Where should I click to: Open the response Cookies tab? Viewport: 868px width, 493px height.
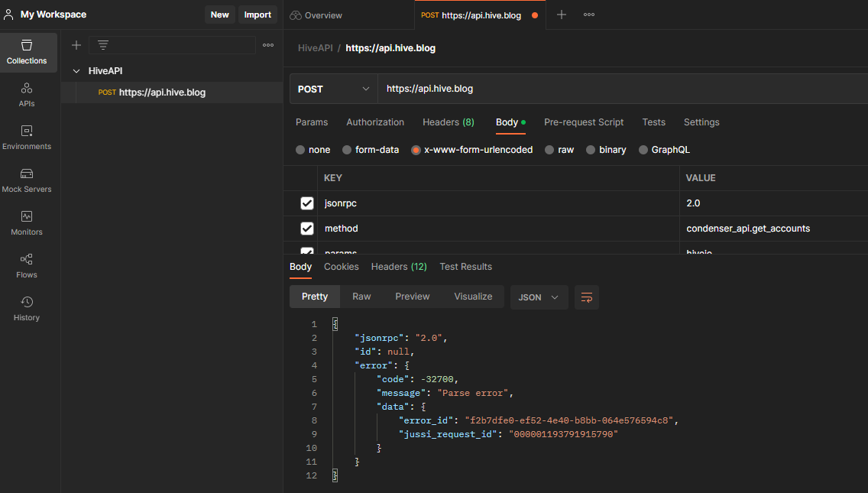[341, 267]
